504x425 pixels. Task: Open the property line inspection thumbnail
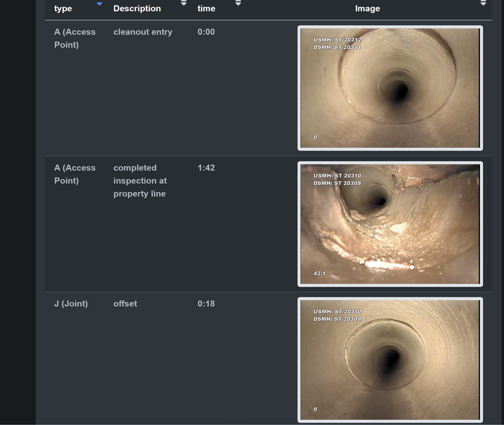coord(390,224)
